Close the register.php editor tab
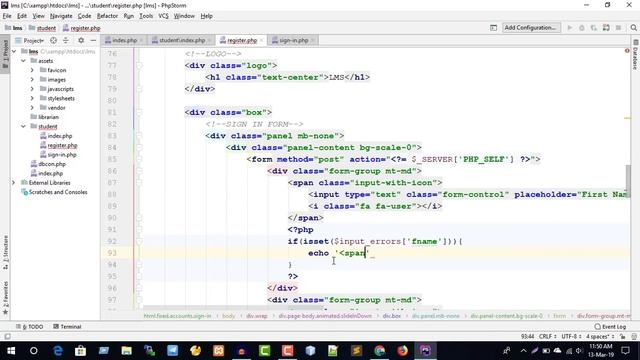 (x=262, y=40)
